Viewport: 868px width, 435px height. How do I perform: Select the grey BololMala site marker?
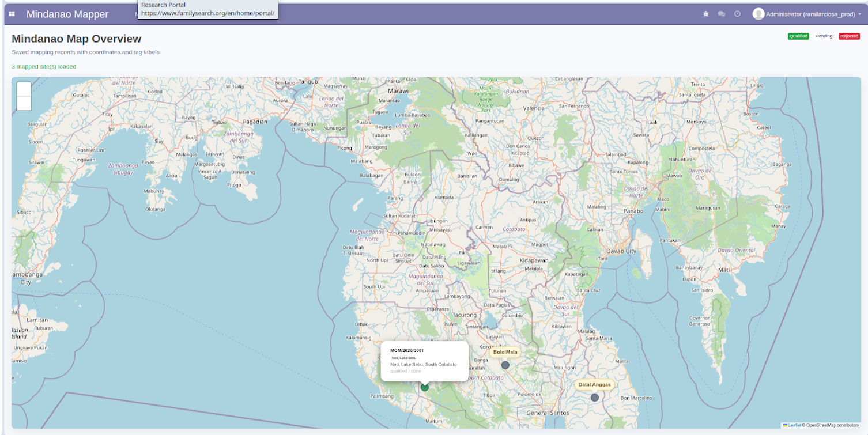tap(505, 365)
